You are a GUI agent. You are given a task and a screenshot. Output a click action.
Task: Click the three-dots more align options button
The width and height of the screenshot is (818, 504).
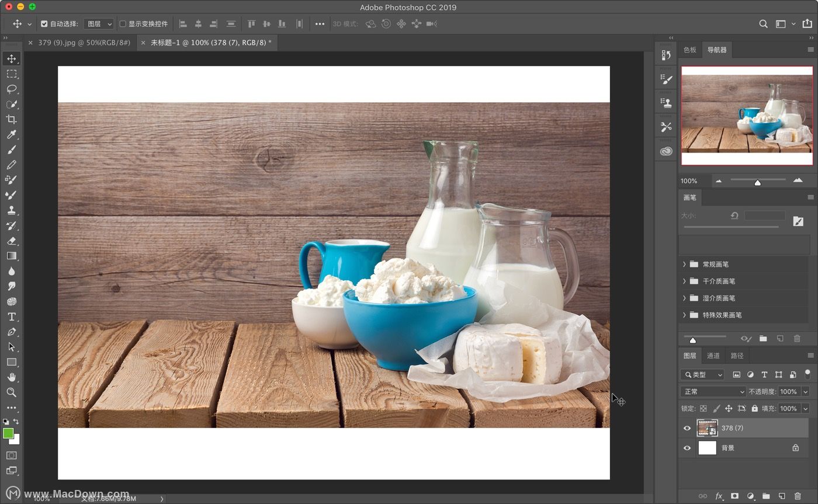[x=320, y=24]
